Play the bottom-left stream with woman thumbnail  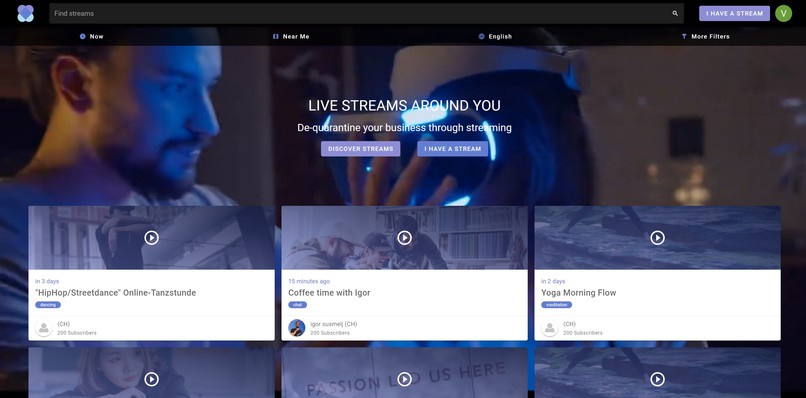[x=151, y=379]
